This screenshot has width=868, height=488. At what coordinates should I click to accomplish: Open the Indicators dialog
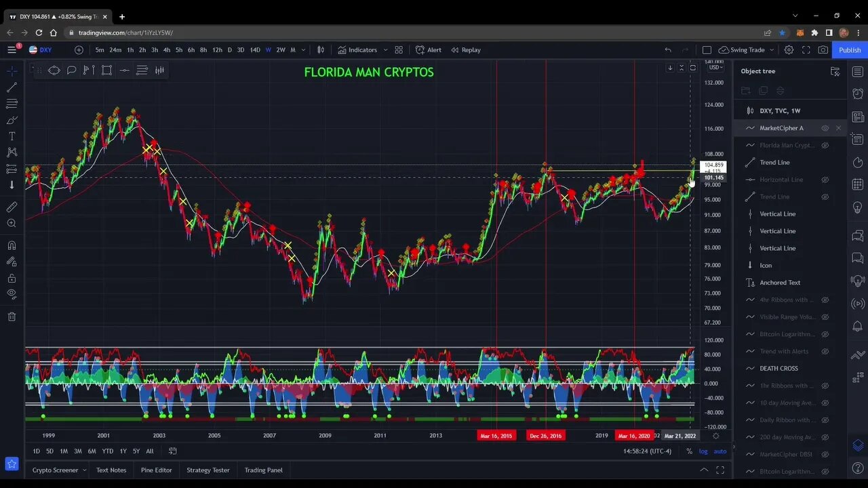click(357, 49)
